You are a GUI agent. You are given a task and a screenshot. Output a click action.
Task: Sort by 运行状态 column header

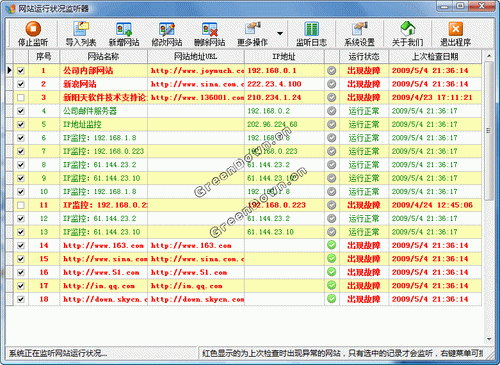364,57
